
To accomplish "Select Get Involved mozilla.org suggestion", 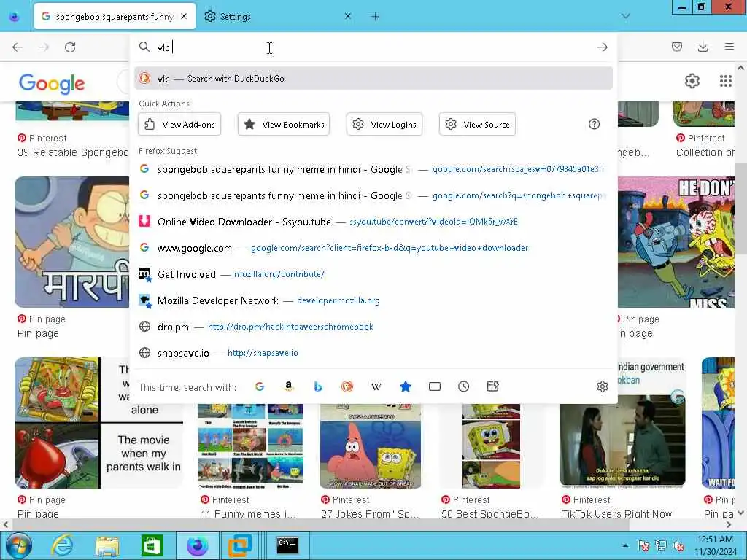I will pyautogui.click(x=373, y=274).
